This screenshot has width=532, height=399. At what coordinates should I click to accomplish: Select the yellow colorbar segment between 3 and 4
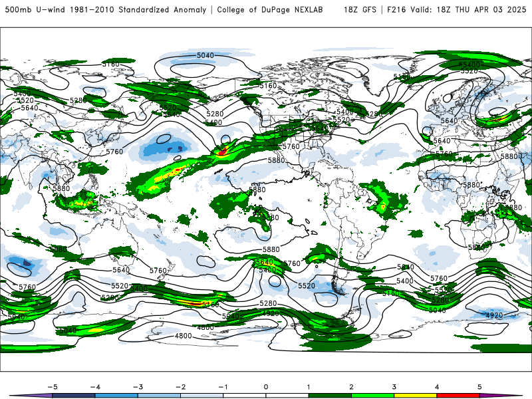(416, 396)
